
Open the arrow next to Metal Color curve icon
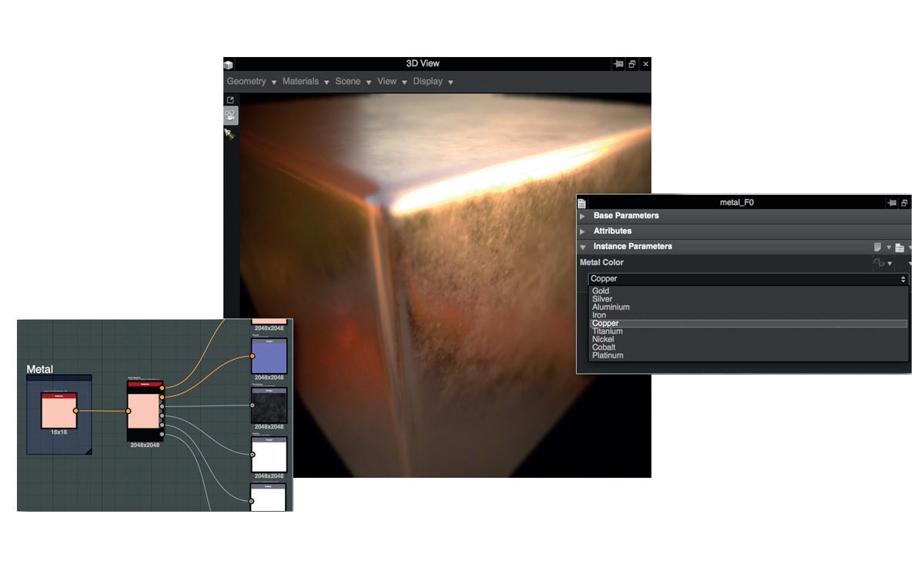[x=890, y=264]
